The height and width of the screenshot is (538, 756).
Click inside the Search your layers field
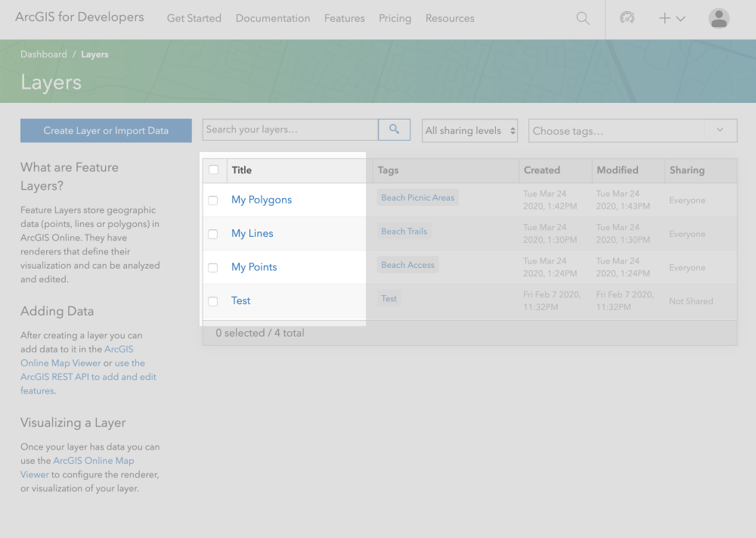click(290, 129)
